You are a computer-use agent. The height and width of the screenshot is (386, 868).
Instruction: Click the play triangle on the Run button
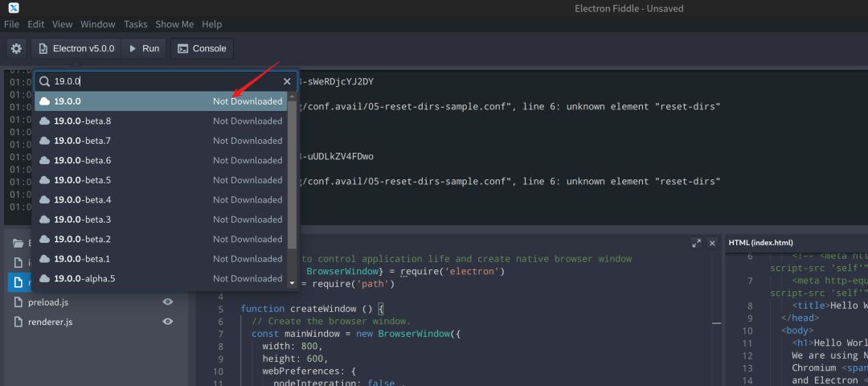pos(133,49)
